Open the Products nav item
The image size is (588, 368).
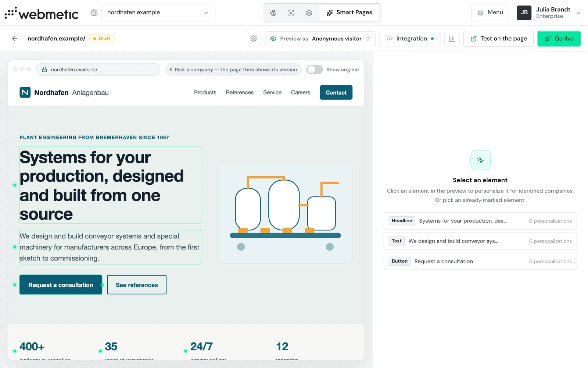point(205,92)
